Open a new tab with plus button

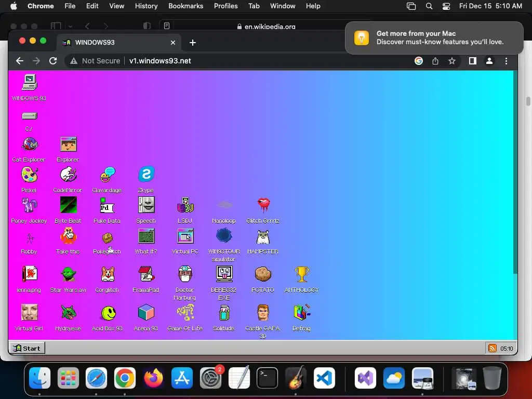tap(193, 43)
